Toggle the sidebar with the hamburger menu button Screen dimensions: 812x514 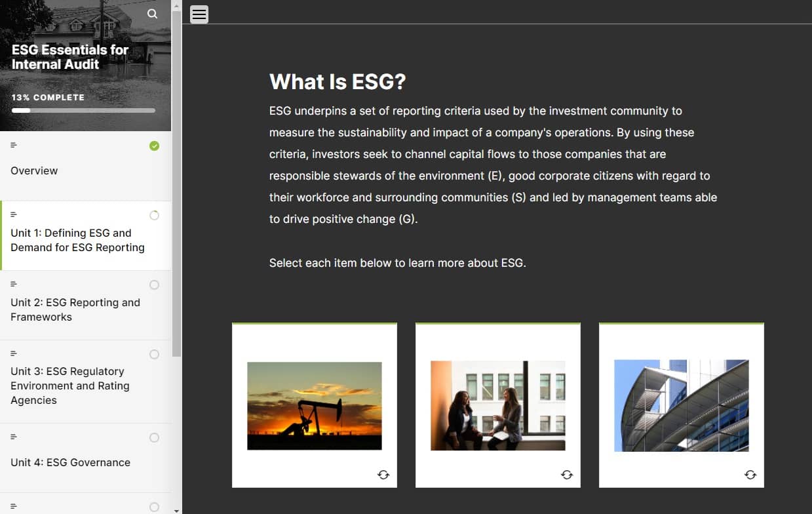pyautogui.click(x=199, y=14)
